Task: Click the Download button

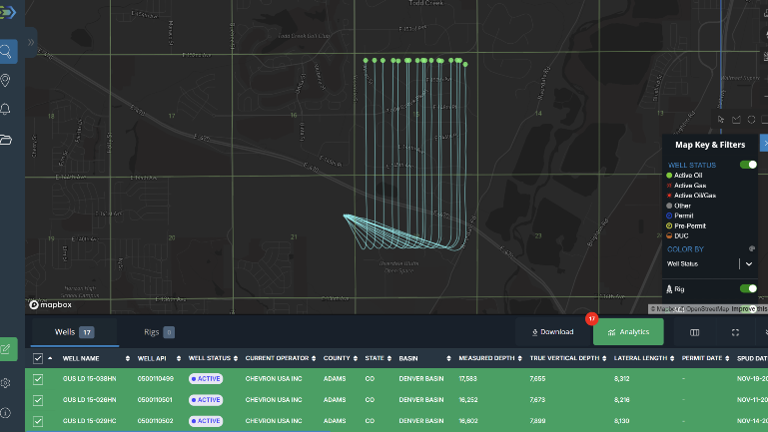Action: tap(552, 332)
